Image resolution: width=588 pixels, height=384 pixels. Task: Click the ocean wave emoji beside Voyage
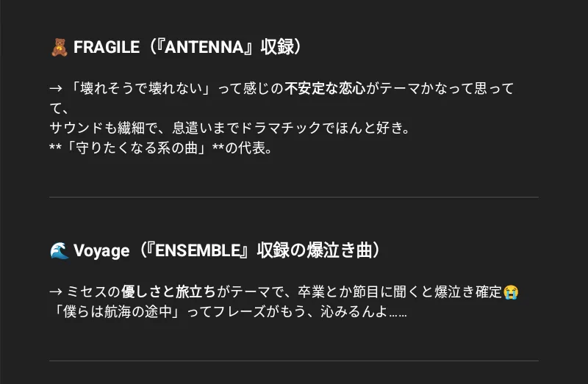pyautogui.click(x=59, y=251)
